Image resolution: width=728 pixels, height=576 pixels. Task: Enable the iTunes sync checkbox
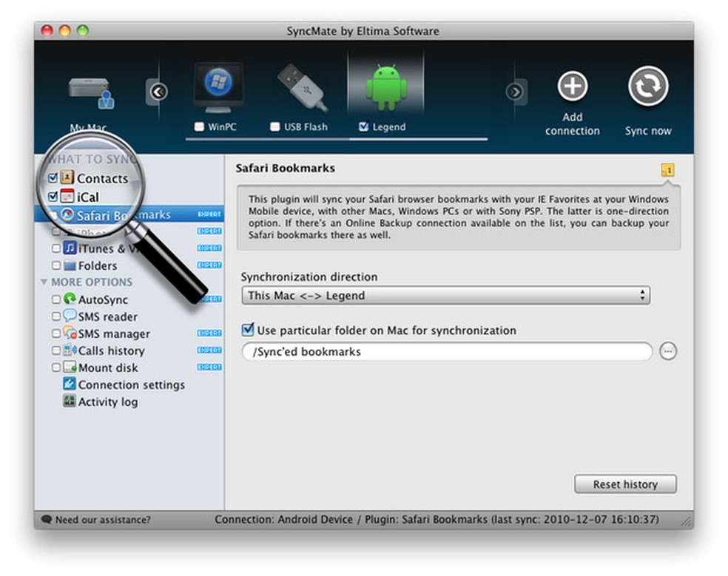click(x=56, y=248)
